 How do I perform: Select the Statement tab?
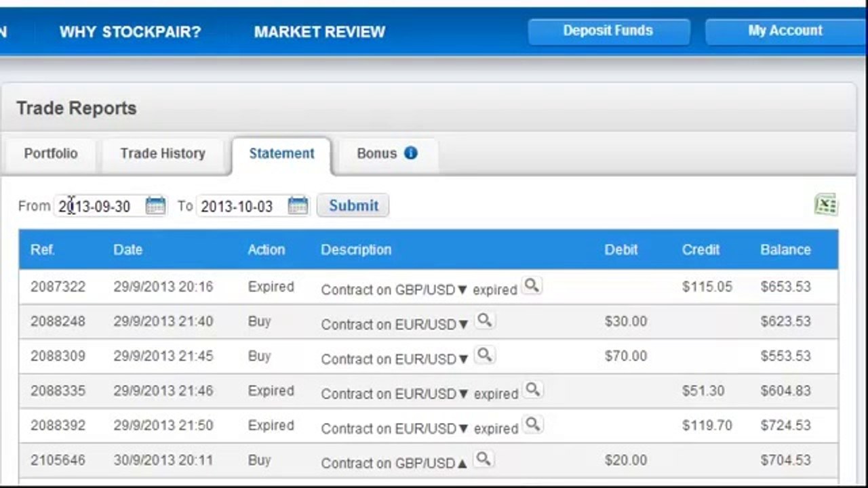click(x=281, y=154)
